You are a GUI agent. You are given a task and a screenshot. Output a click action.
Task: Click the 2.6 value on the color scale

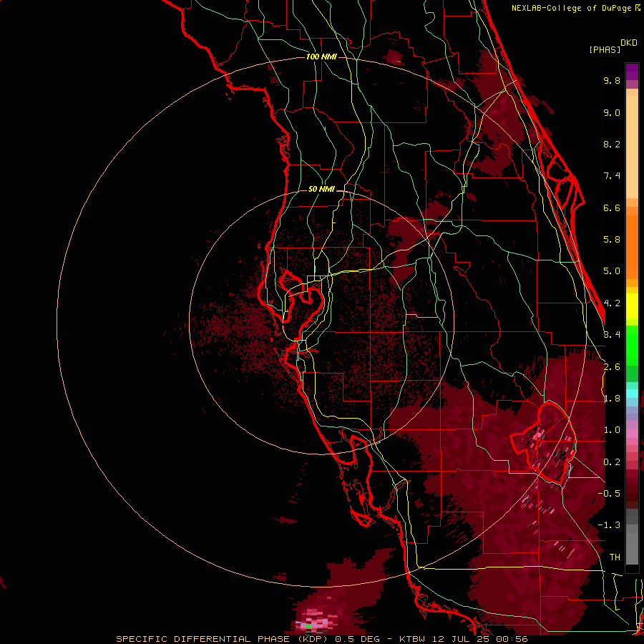[x=612, y=367]
